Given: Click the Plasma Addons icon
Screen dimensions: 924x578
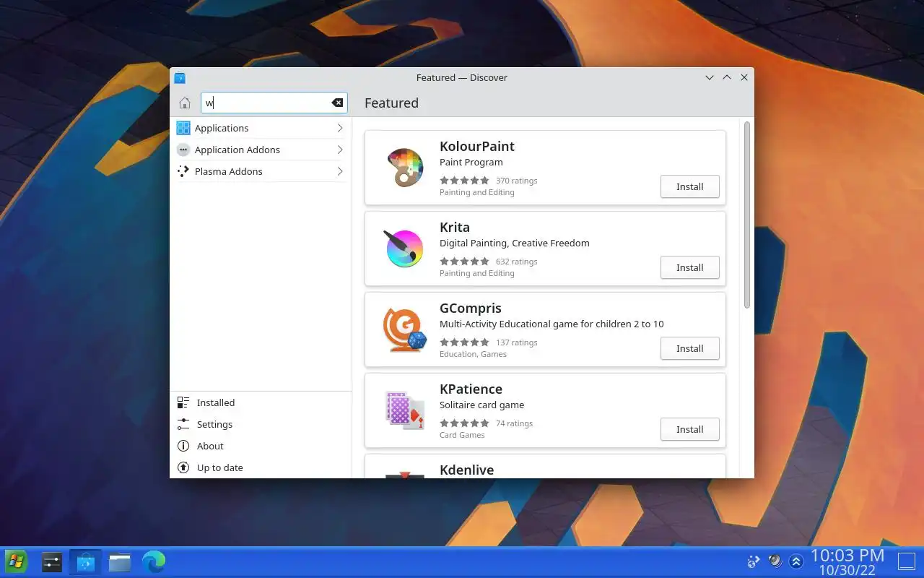Looking at the screenshot, I should click(x=183, y=171).
